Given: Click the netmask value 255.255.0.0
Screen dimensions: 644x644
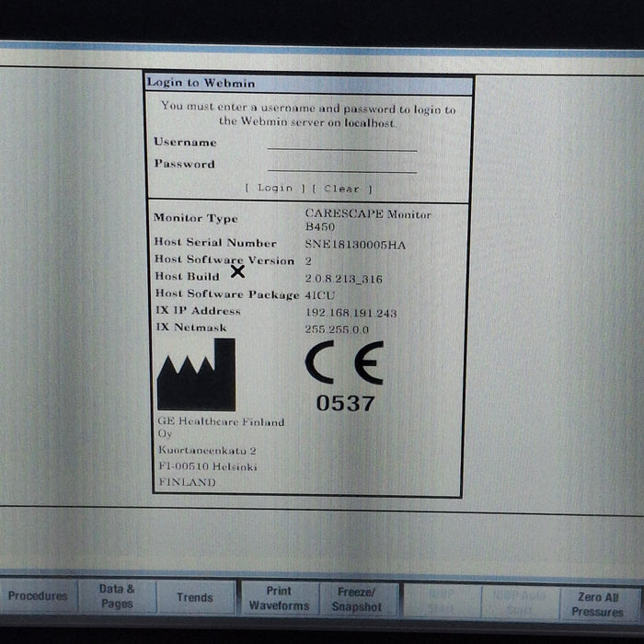Looking at the screenshot, I should (337, 329).
